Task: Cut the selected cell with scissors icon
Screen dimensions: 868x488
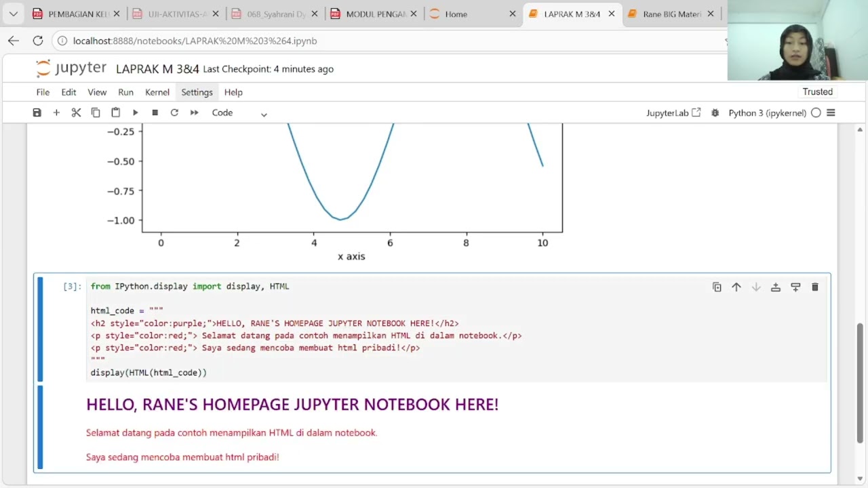Action: click(76, 113)
